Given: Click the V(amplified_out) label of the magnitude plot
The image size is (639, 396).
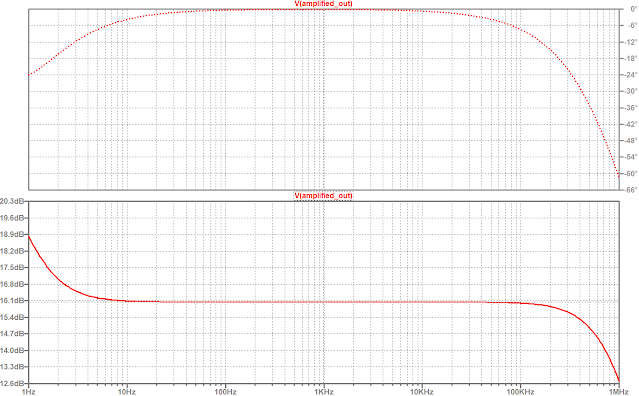Looking at the screenshot, I should [x=324, y=196].
